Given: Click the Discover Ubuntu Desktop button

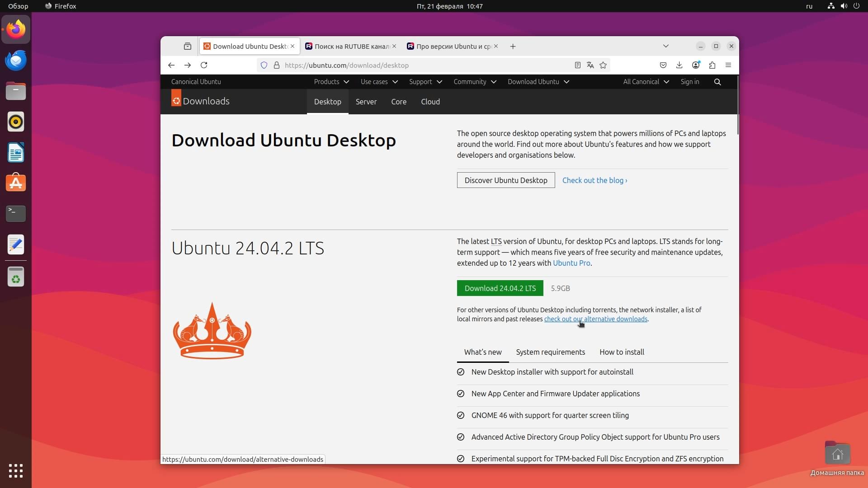Looking at the screenshot, I should click(x=506, y=180).
